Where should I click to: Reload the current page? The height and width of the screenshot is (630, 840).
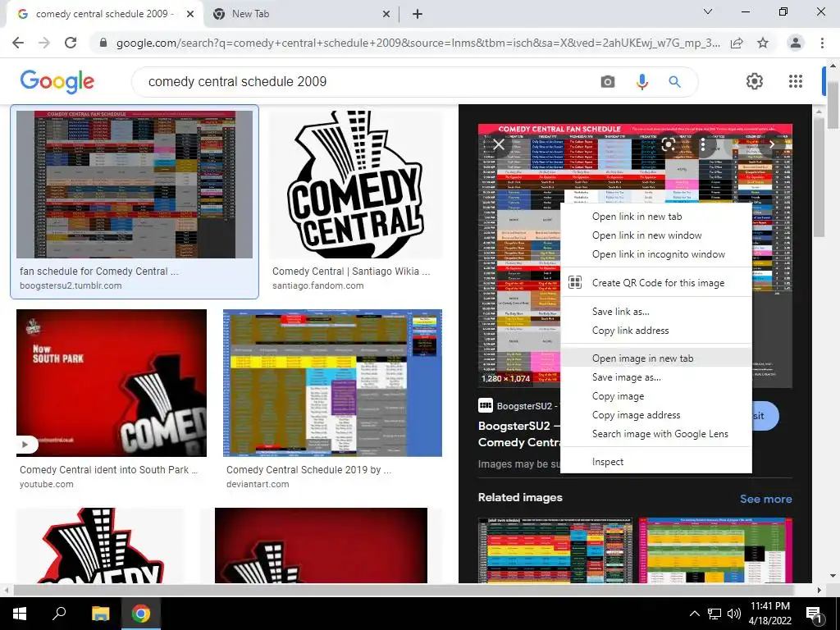[x=71, y=43]
